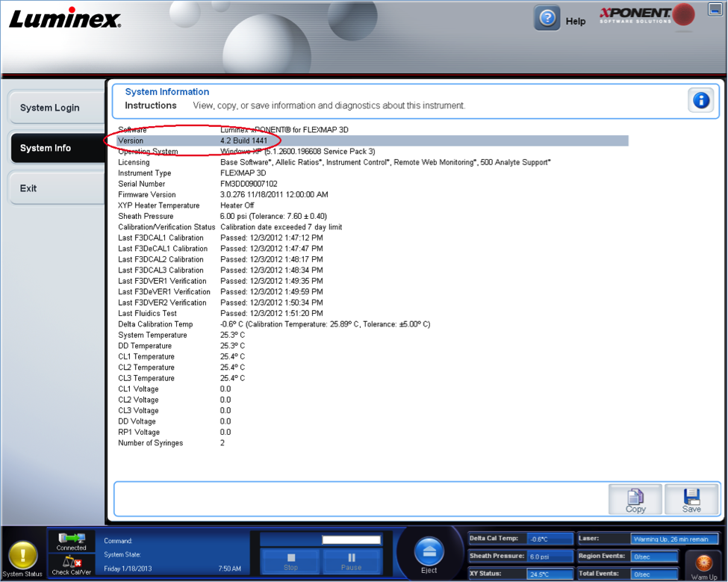Select the CL1 Voltage row
The height and width of the screenshot is (582, 728).
[x=373, y=388]
